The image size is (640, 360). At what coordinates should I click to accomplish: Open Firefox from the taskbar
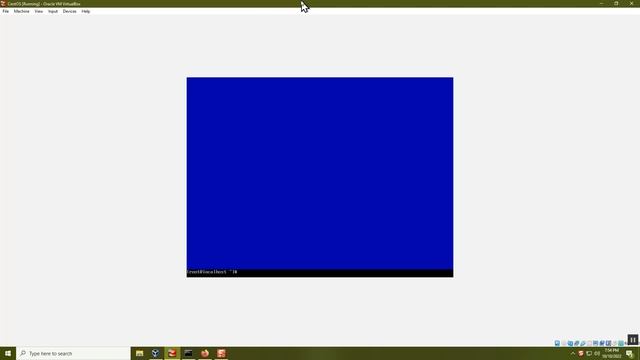point(205,353)
